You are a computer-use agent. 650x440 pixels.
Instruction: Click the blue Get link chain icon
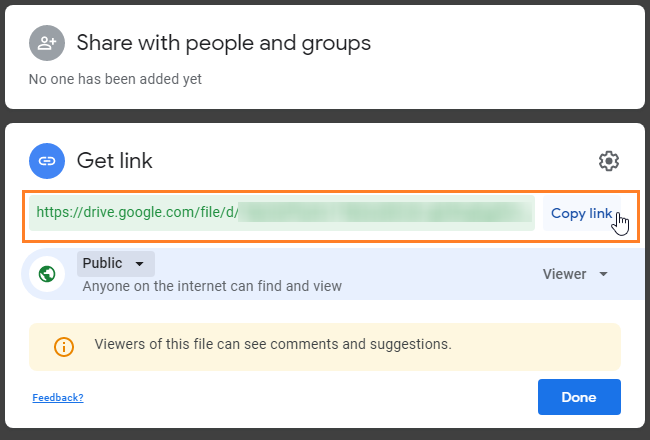click(46, 159)
